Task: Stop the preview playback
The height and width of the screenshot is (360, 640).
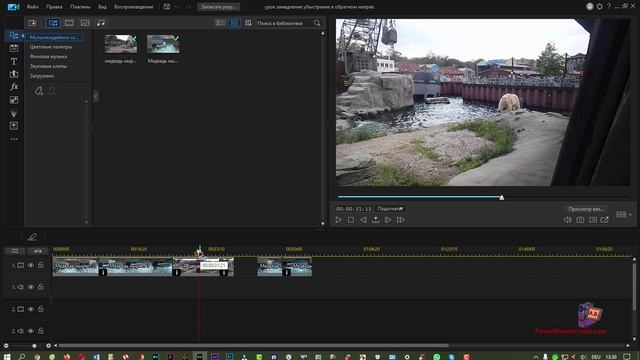Action: (x=351, y=220)
